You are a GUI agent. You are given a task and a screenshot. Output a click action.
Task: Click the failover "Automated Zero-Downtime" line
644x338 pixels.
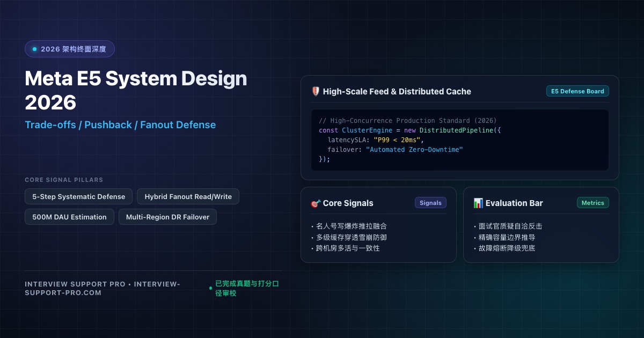click(x=395, y=149)
